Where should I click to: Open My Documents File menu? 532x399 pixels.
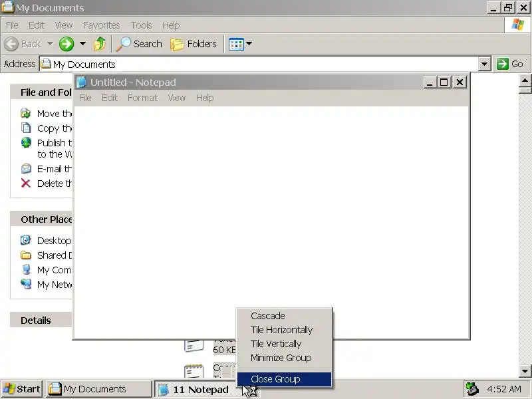(12, 25)
